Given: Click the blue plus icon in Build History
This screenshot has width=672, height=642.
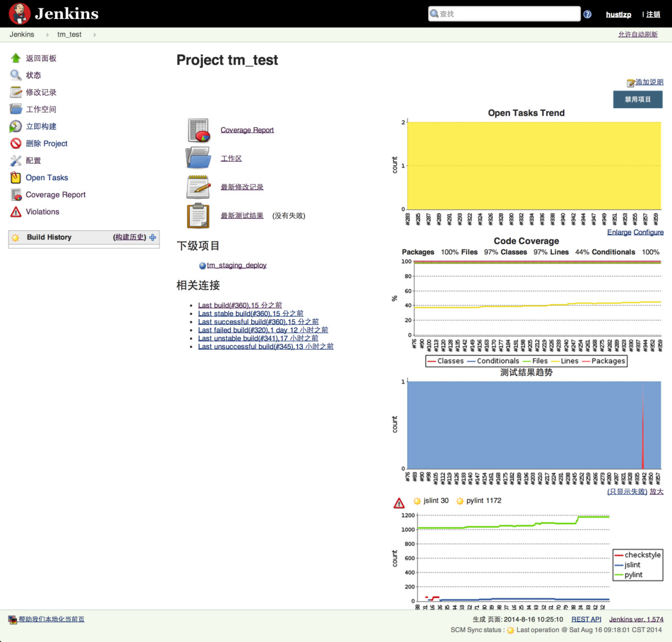Looking at the screenshot, I should (153, 237).
